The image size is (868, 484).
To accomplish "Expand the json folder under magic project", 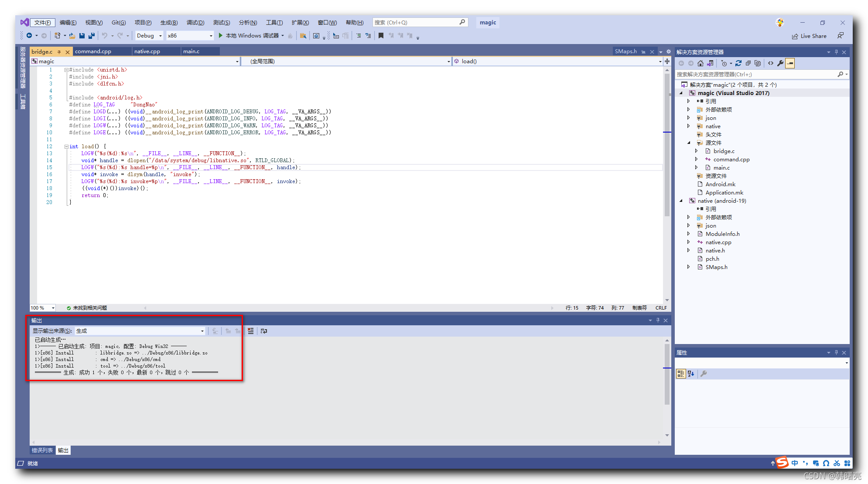I will (689, 118).
